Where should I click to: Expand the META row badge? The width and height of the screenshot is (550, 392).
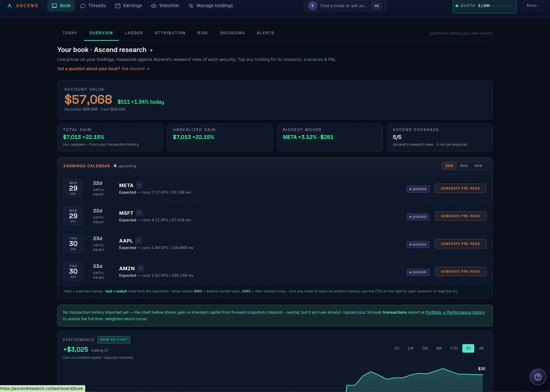139,185
